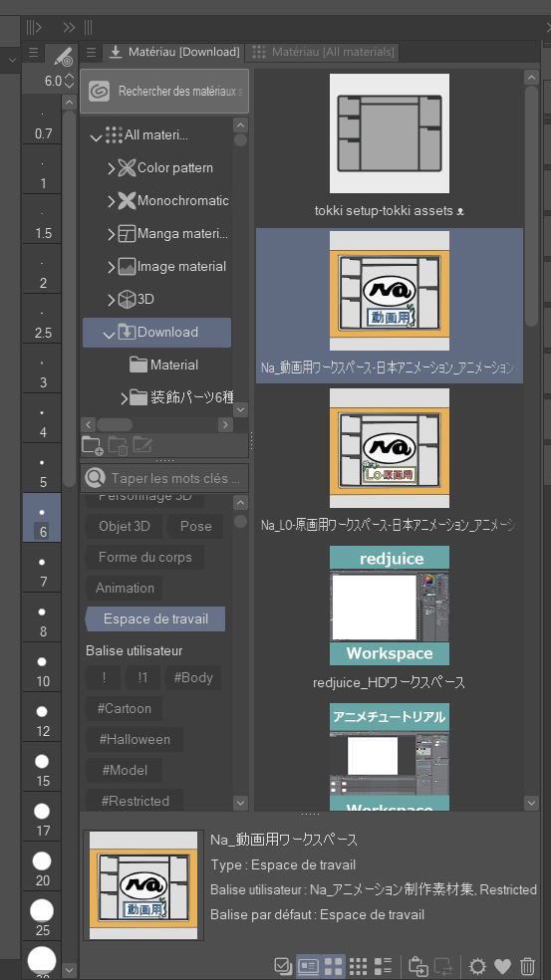Switch to small thumbnail grid view

coord(358,966)
